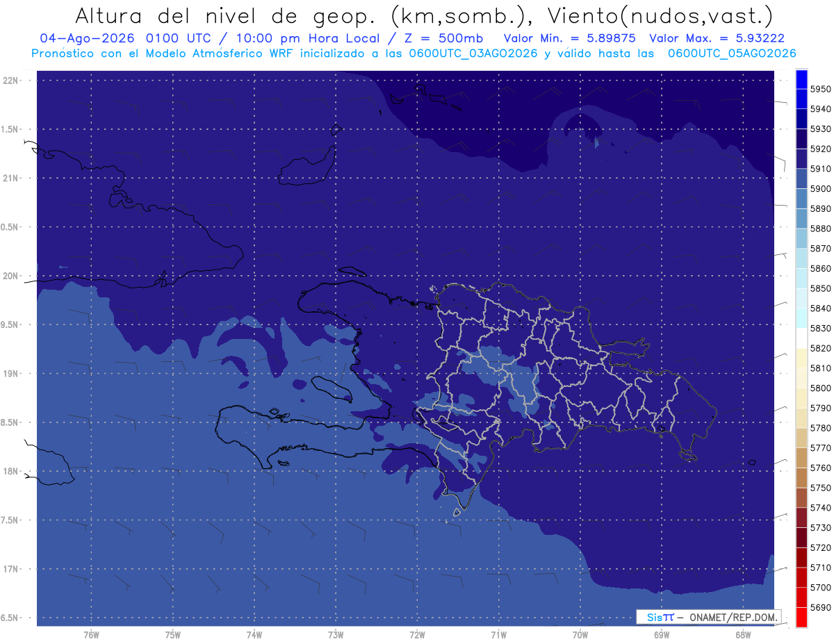
Task: Pick the bright blue swatch above 5950
Action: [x=801, y=79]
